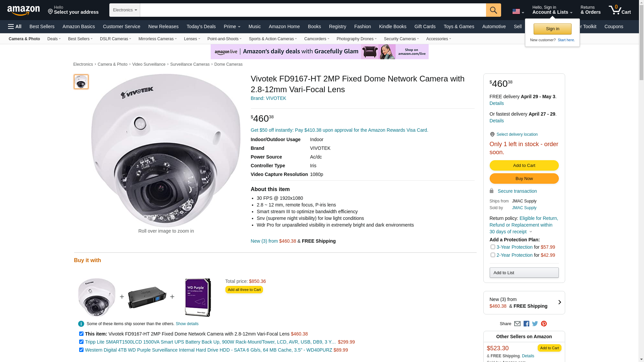Expand the language flag selector

pyautogui.click(x=518, y=12)
